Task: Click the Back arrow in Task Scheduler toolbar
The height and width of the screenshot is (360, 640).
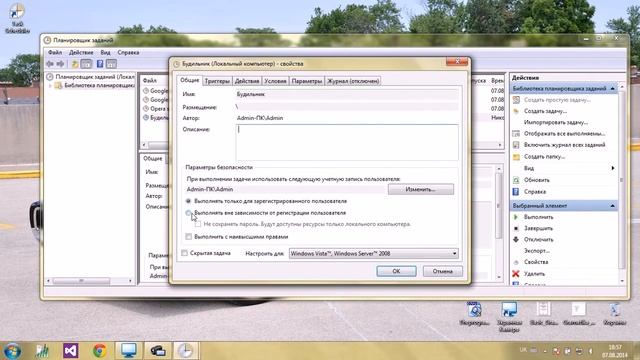Action: [x=50, y=64]
